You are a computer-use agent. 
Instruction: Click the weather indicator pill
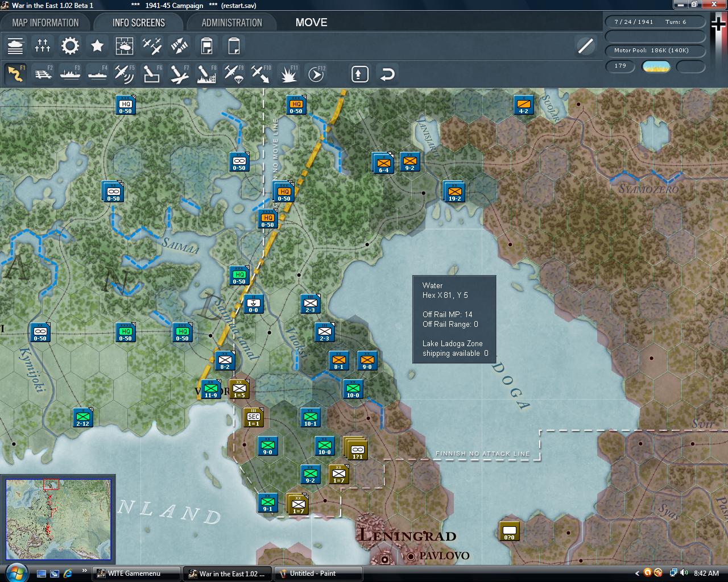(x=656, y=66)
